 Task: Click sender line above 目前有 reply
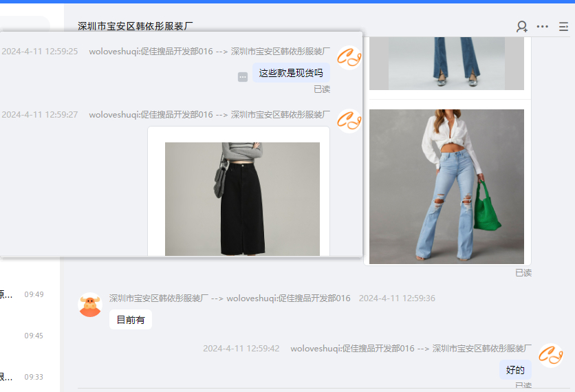click(230, 298)
